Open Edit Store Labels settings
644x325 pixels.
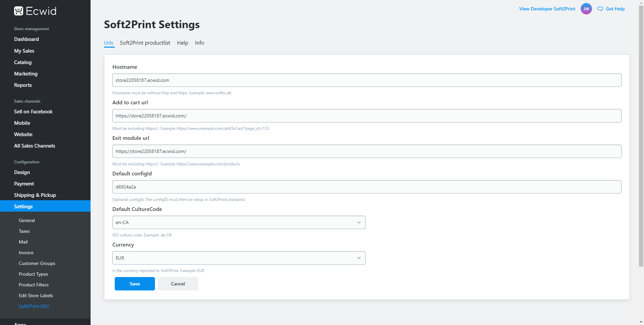36,295
